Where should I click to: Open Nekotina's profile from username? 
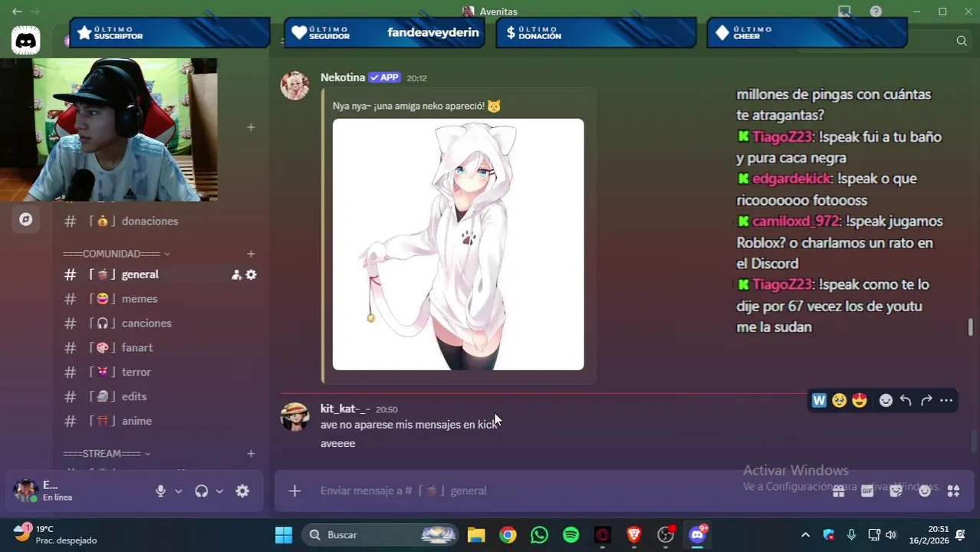(x=343, y=77)
